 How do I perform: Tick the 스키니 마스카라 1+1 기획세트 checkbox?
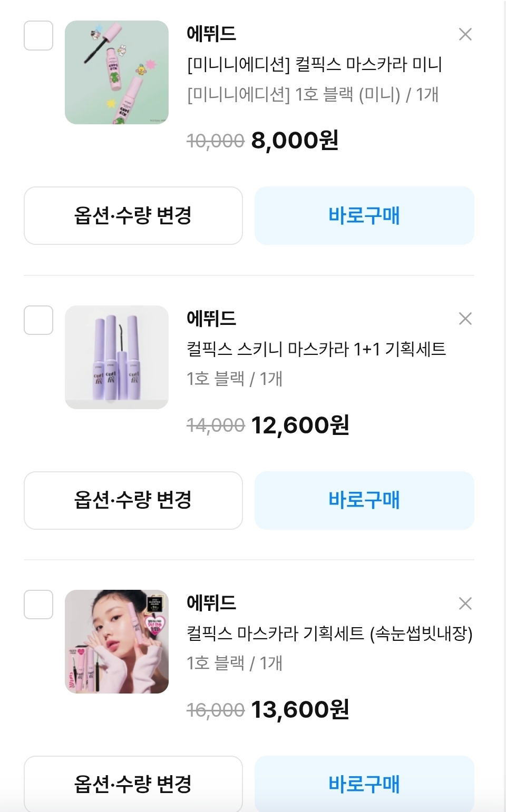click(38, 320)
